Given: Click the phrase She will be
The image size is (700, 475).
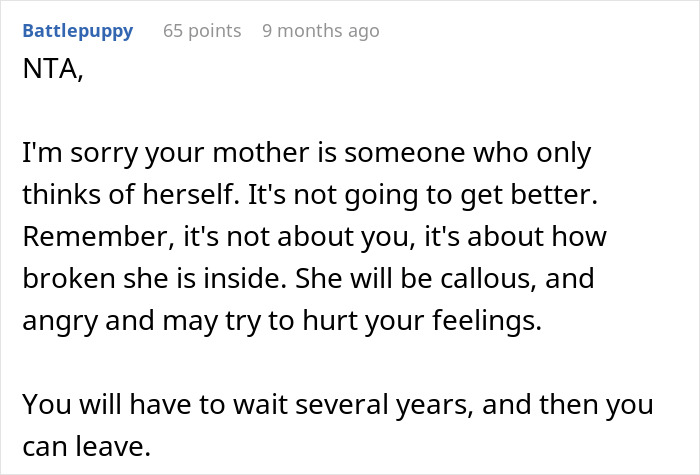Looking at the screenshot, I should (364, 278).
